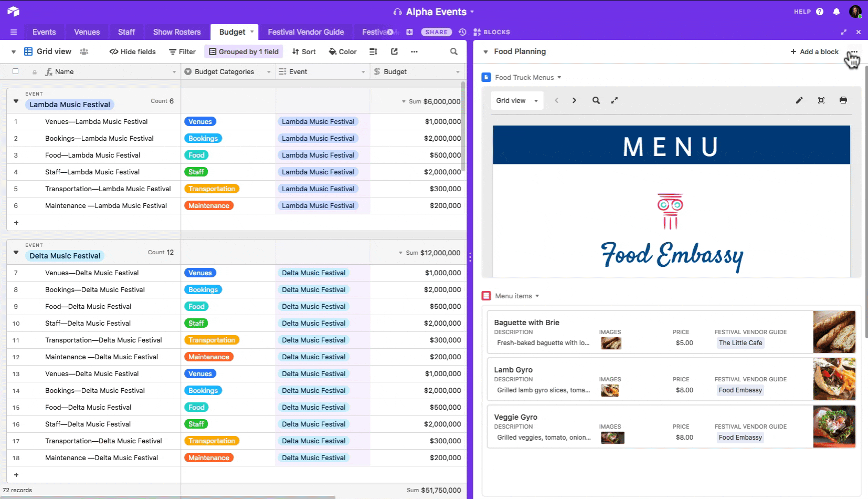Select the green Staff tag in row 4
The image size is (868, 499).
[x=196, y=172]
